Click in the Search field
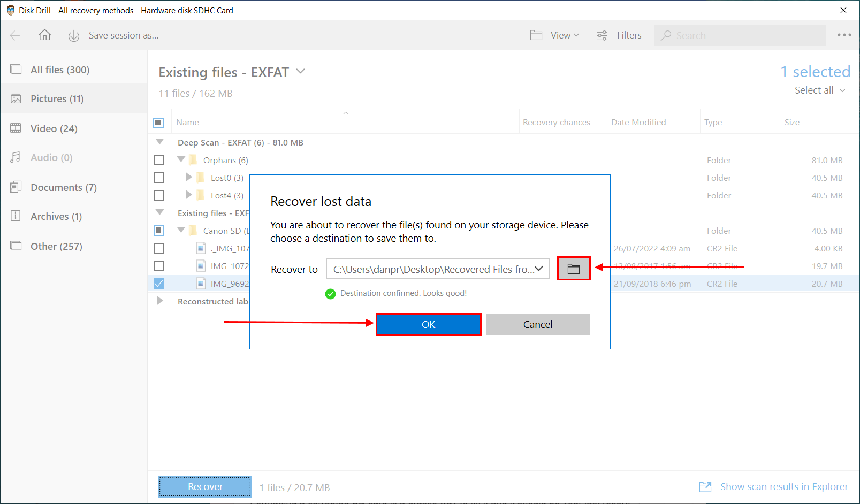Image resolution: width=860 pixels, height=504 pixels. pos(740,35)
